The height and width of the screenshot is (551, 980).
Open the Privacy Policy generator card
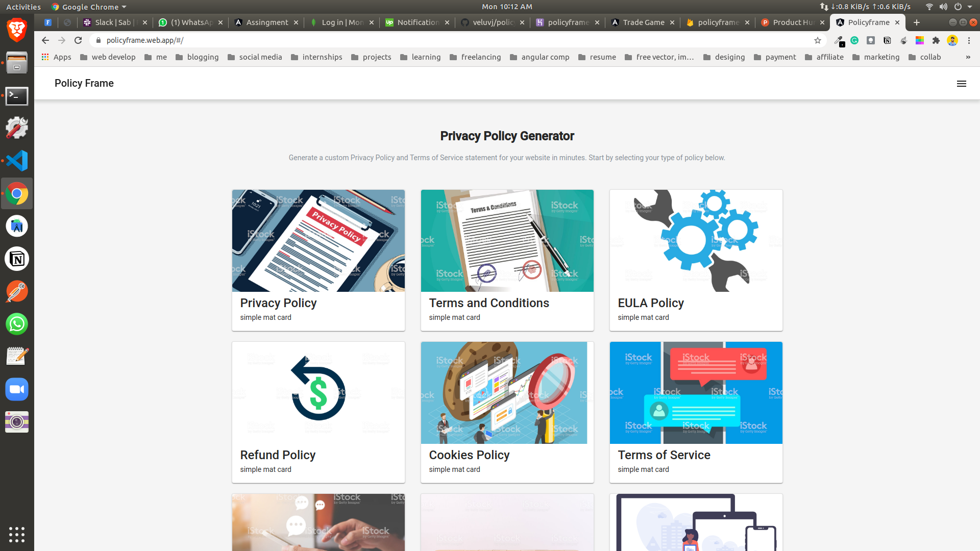click(318, 260)
